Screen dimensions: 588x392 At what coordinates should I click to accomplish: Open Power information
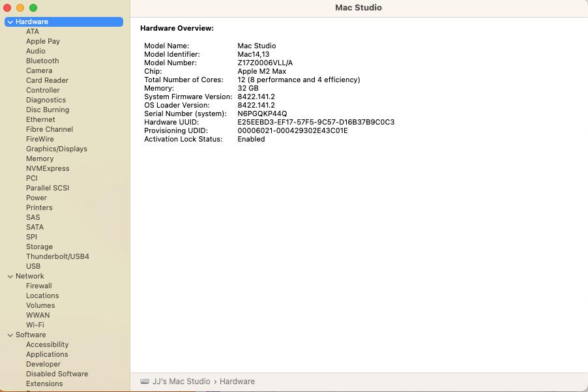[37, 198]
